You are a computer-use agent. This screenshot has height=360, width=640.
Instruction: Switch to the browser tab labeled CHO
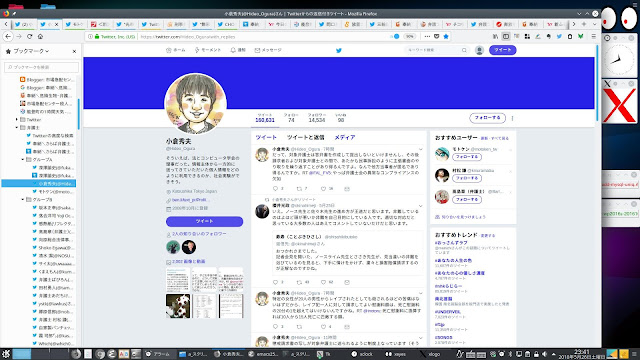coord(227,24)
